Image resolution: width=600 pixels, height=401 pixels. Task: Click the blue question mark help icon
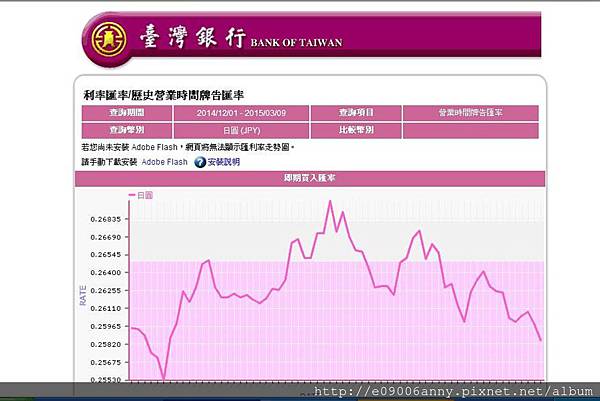(200, 162)
